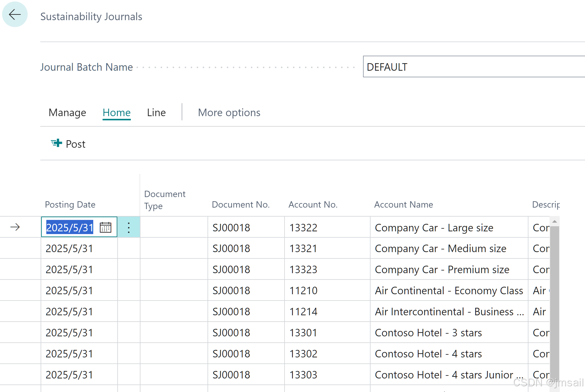Click posting date in Air Continental row
The height and width of the screenshot is (392, 585).
tap(69, 291)
